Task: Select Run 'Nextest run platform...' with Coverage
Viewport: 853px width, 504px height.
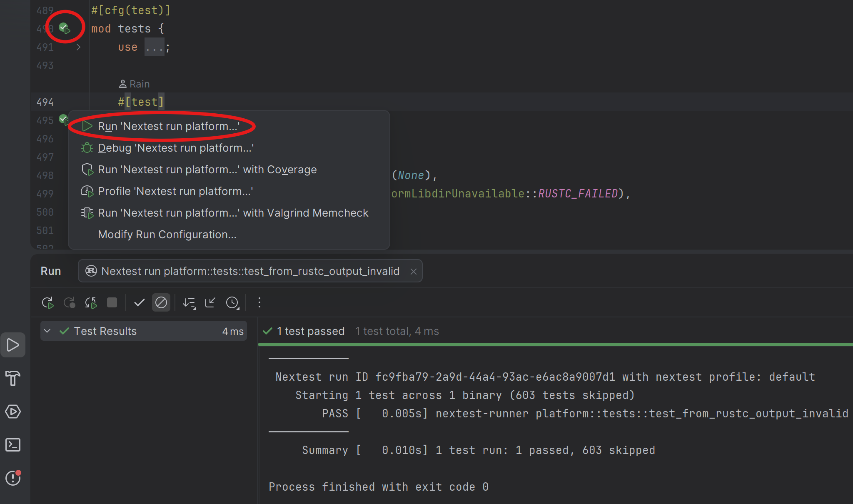Action: pos(207,169)
